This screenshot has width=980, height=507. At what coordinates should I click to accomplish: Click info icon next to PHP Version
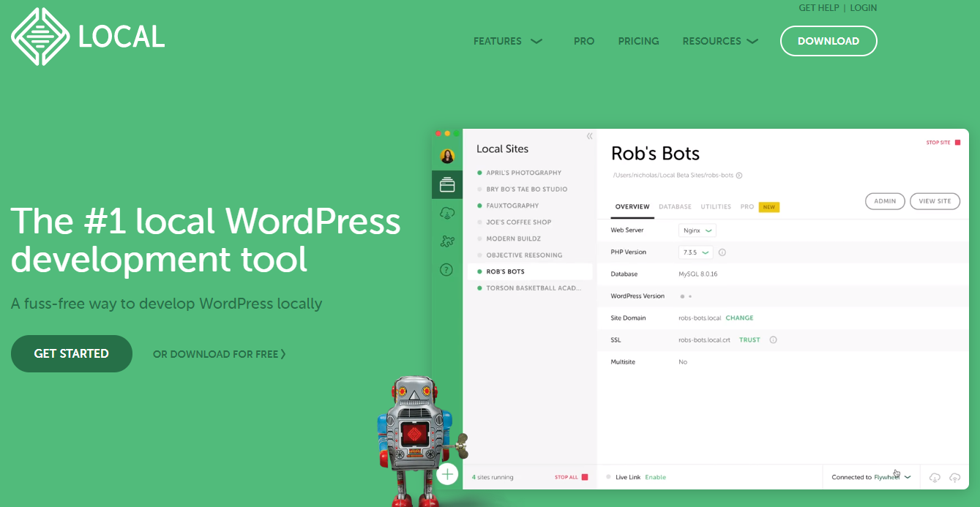coord(722,252)
